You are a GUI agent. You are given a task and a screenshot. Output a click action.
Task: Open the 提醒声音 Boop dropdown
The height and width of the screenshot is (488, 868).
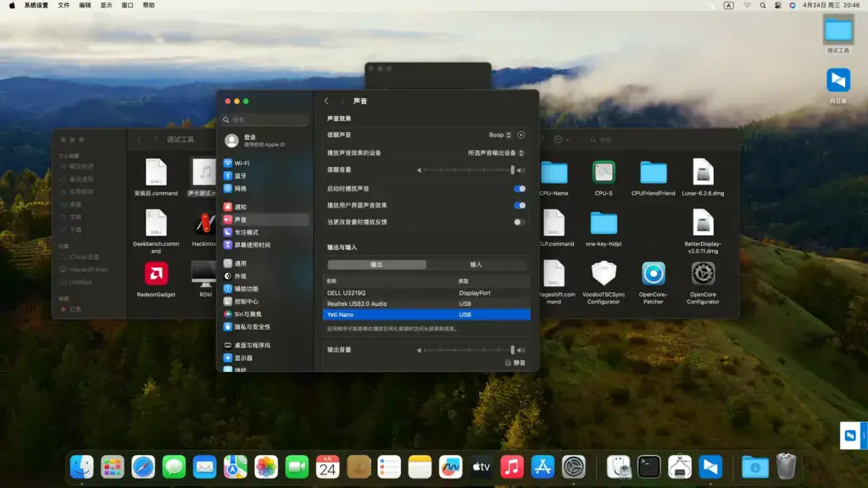point(500,135)
